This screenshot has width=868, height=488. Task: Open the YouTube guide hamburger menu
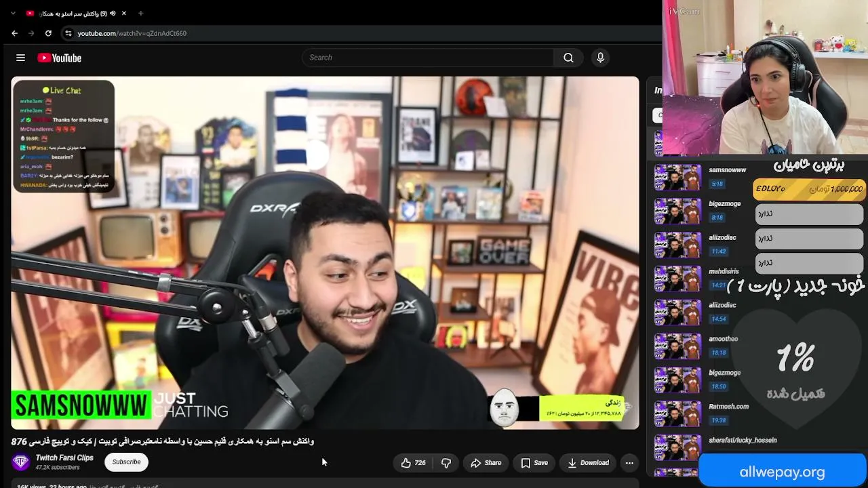click(20, 58)
